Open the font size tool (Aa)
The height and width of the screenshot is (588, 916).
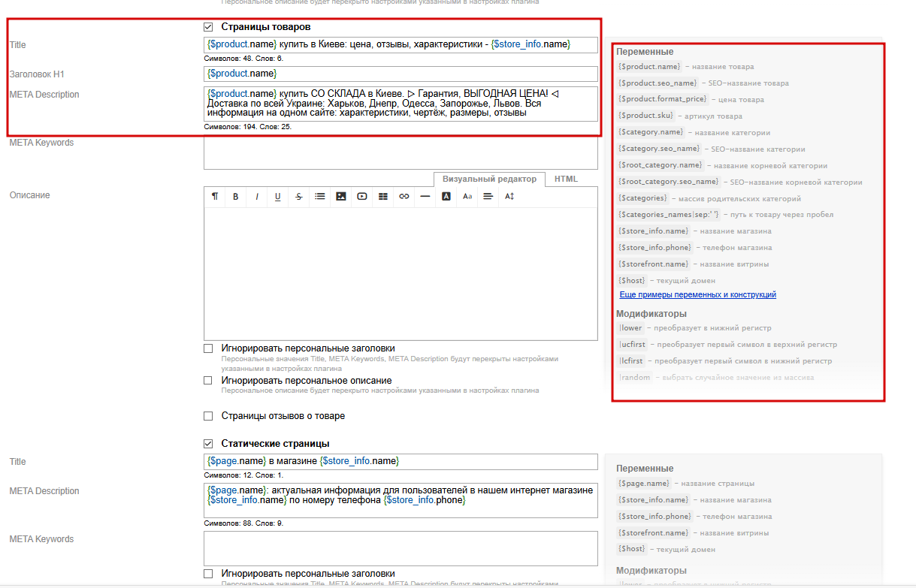[x=467, y=196]
